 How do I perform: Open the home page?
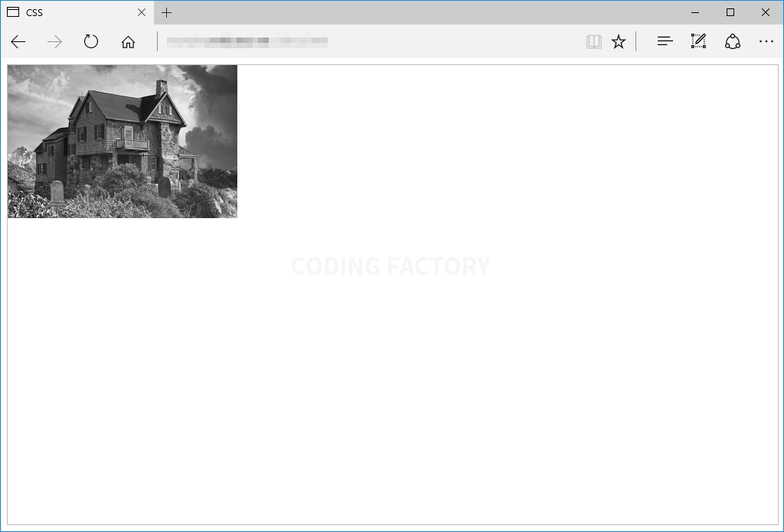(x=128, y=41)
